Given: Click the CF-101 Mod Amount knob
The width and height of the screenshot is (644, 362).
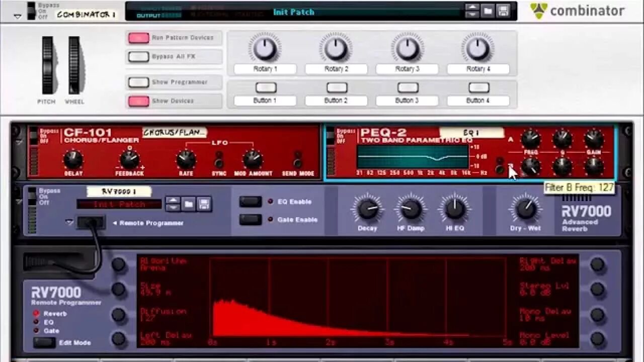Looking at the screenshot, I should pyautogui.click(x=253, y=160).
